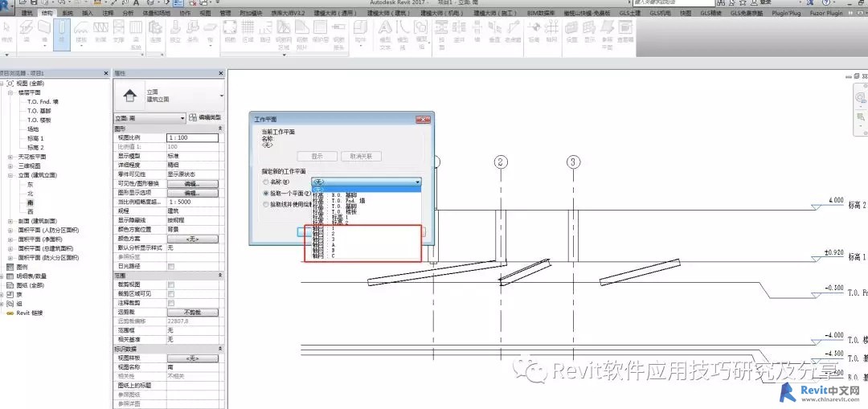868x409 pixels.
Task: Click the 编辑 button for 图形显示选项
Action: [192, 193]
